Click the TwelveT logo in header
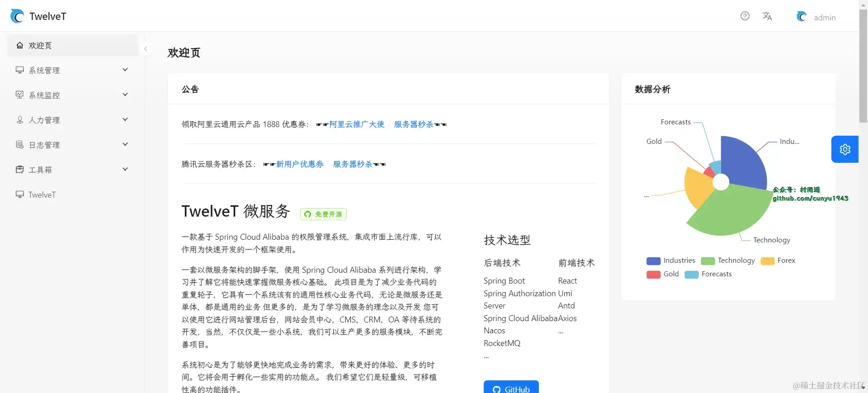 (x=17, y=16)
